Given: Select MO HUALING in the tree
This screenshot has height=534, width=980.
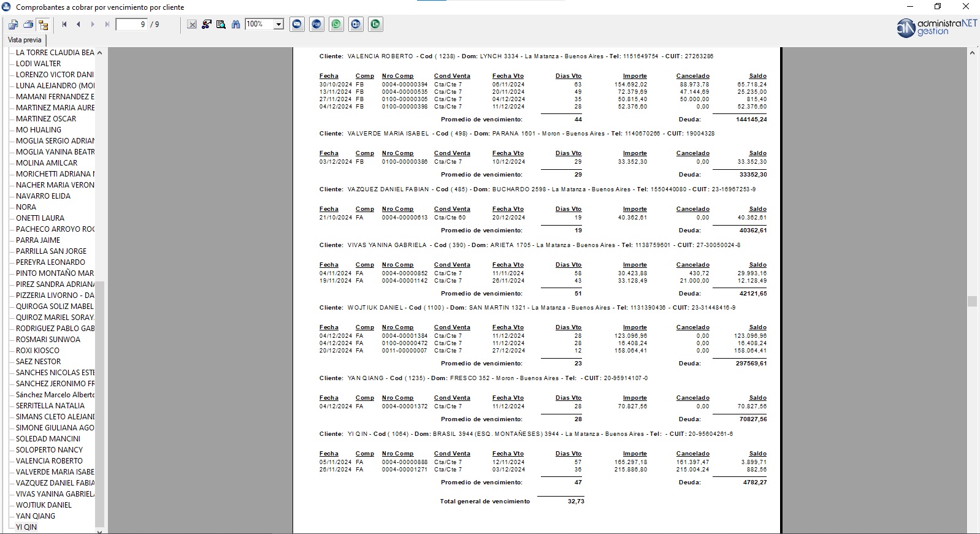Looking at the screenshot, I should (39, 130).
